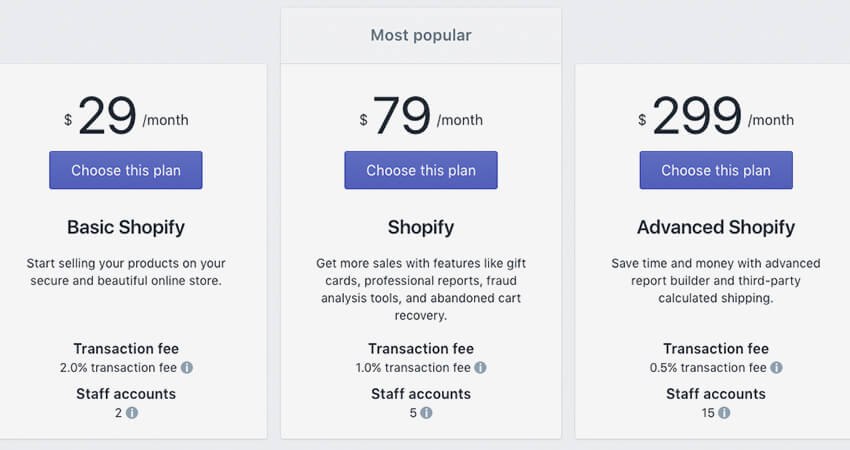
Task: Click the Advanced Shopify heading
Action: (716, 227)
